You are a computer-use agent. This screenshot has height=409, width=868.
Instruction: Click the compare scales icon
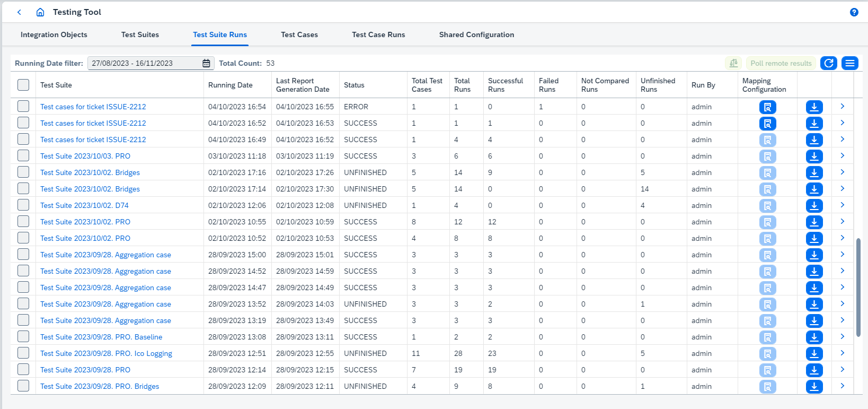coord(733,63)
